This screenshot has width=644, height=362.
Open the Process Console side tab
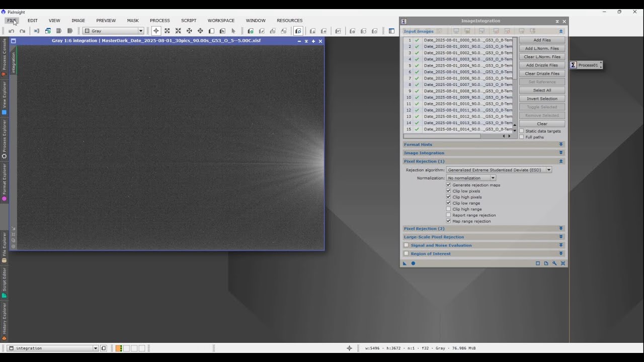click(4, 57)
